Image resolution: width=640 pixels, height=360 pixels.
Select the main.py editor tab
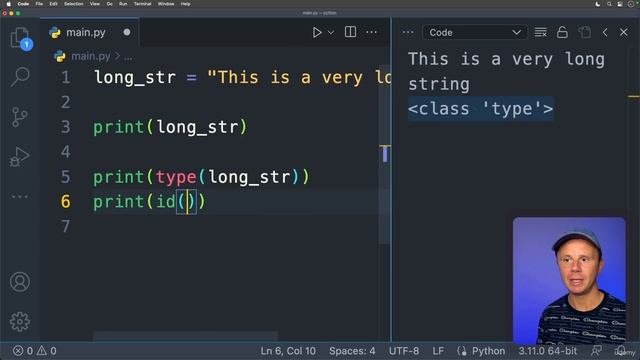pos(90,32)
